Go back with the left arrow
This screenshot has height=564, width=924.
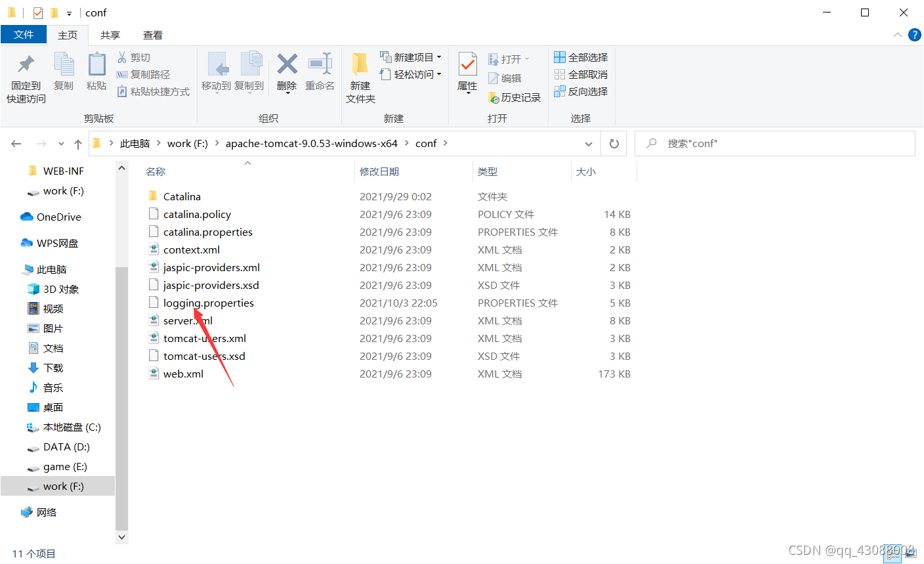coord(16,144)
